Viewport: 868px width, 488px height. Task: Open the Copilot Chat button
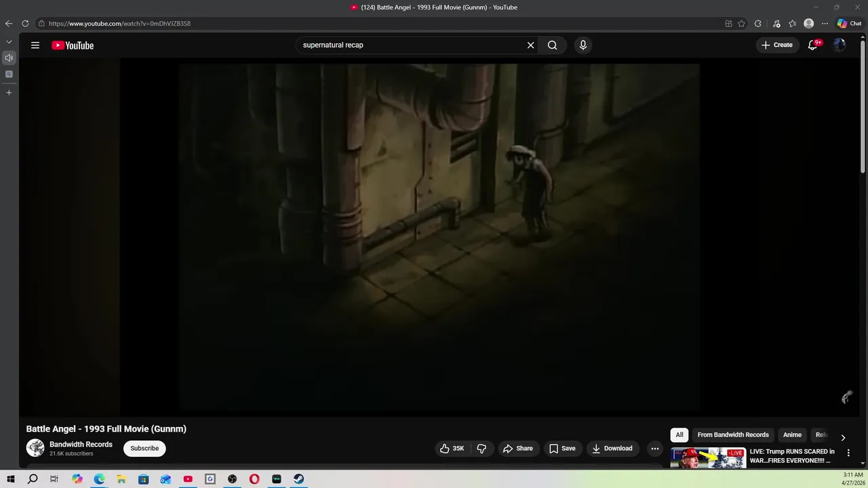[850, 24]
